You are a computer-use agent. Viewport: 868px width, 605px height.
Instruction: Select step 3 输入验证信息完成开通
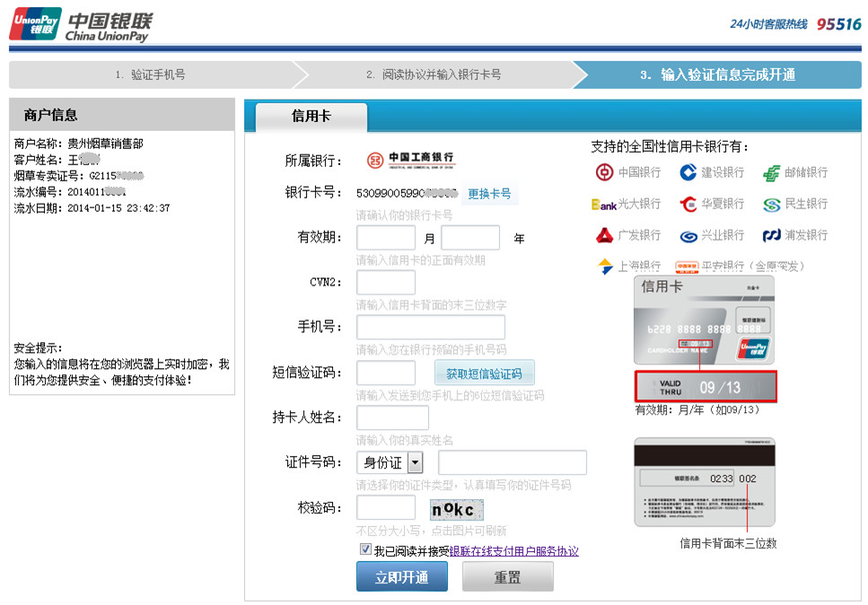point(717,75)
